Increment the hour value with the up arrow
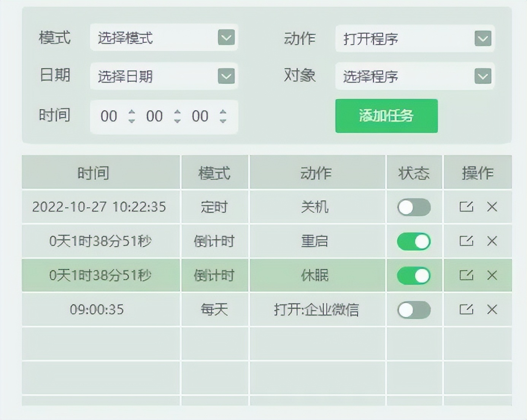The image size is (527, 420). pos(131,112)
